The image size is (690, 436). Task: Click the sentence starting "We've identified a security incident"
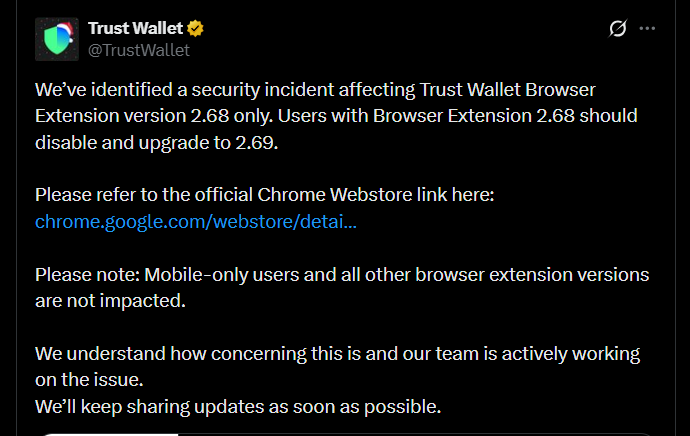pyautogui.click(x=315, y=90)
